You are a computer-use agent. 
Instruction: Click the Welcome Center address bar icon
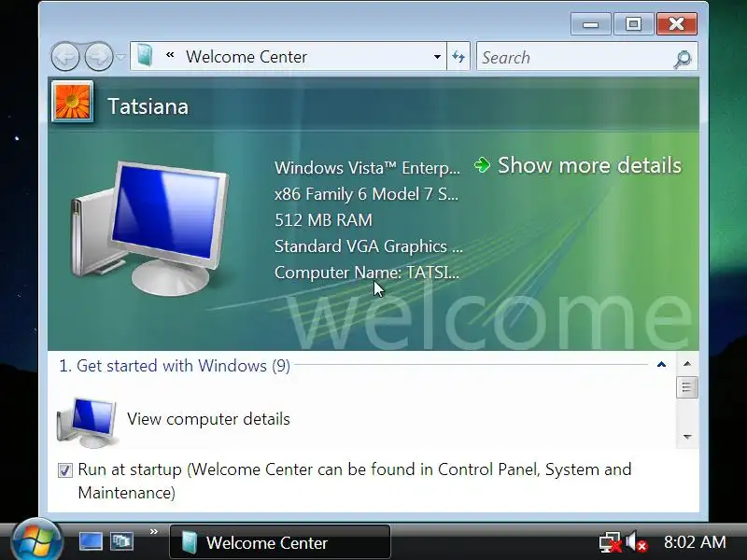[145, 56]
